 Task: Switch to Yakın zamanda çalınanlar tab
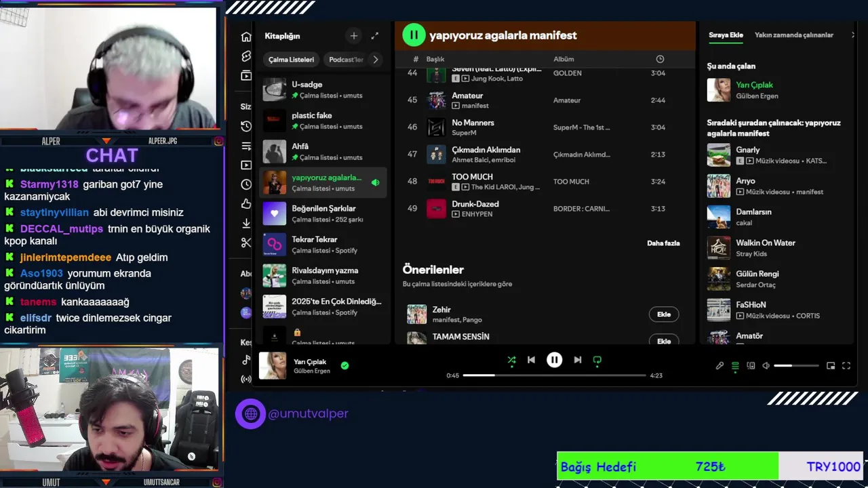point(794,35)
